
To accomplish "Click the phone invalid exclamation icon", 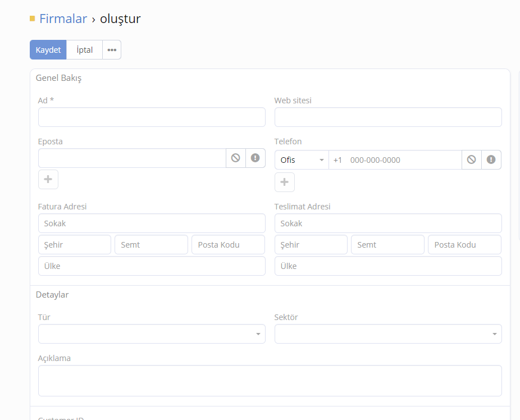I will coord(491,160).
